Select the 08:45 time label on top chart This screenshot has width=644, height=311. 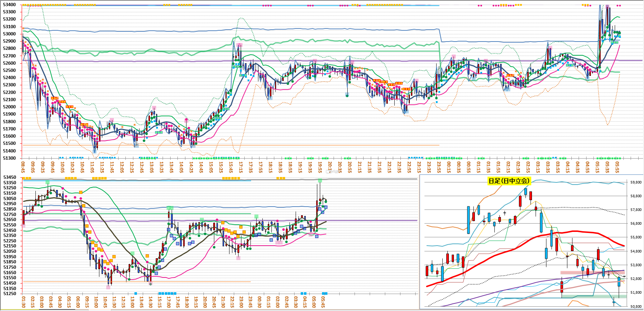coord(23,167)
